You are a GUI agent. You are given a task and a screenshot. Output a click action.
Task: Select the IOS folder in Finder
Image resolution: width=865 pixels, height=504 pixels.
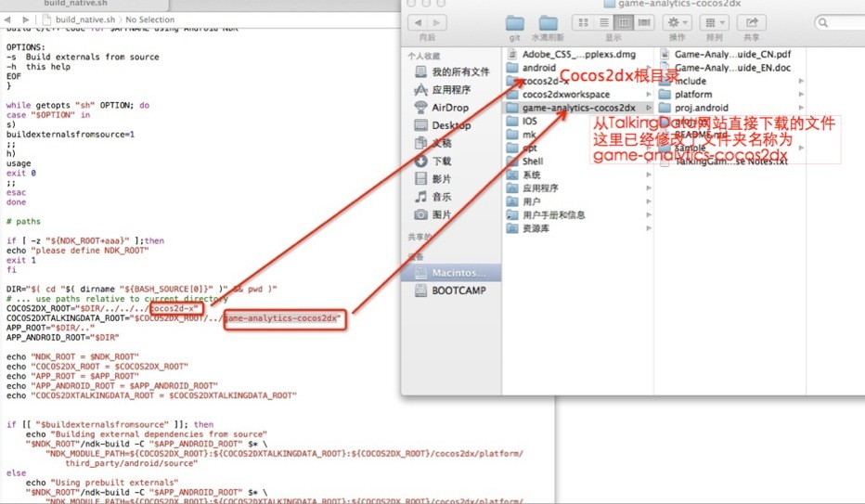point(577,121)
